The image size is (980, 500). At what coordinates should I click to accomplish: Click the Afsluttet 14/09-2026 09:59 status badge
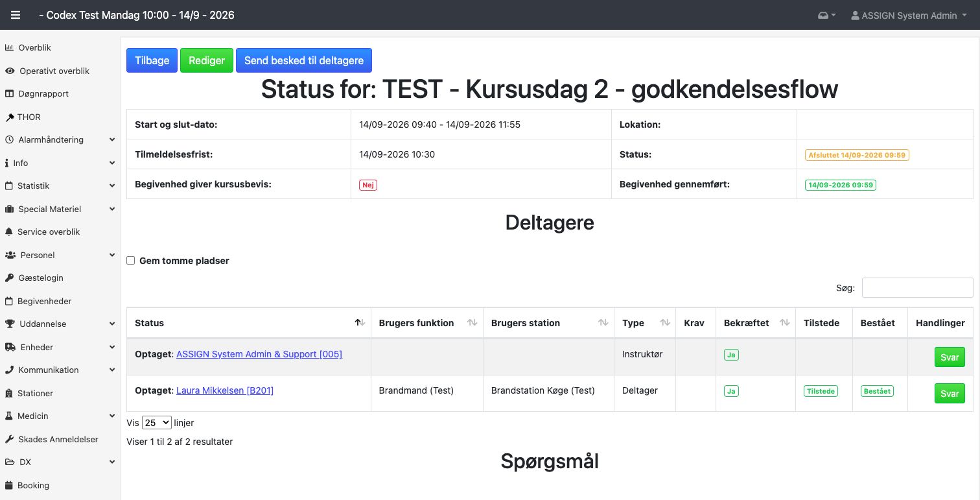[x=857, y=155]
